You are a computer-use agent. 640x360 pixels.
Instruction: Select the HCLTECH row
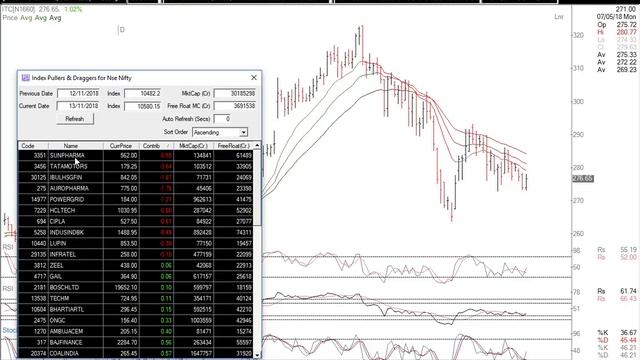(136, 211)
